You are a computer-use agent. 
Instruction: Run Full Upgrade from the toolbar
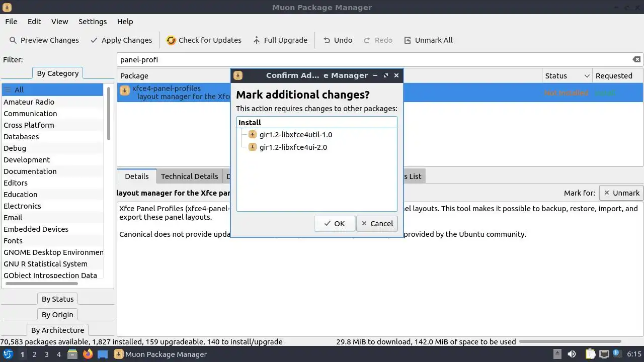[x=280, y=40]
